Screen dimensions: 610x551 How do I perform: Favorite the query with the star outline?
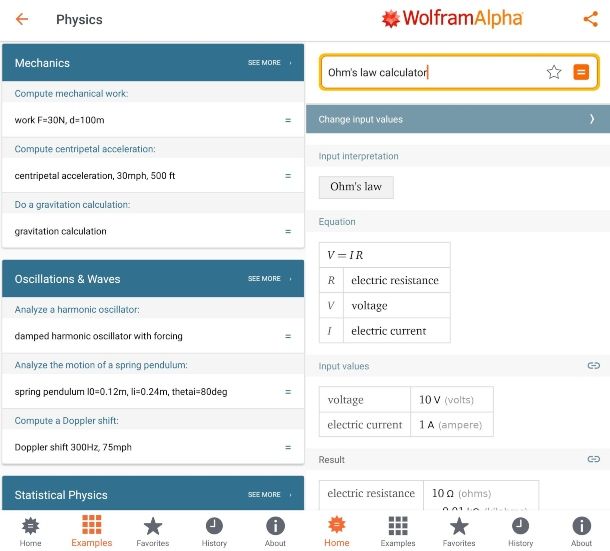[x=554, y=72]
